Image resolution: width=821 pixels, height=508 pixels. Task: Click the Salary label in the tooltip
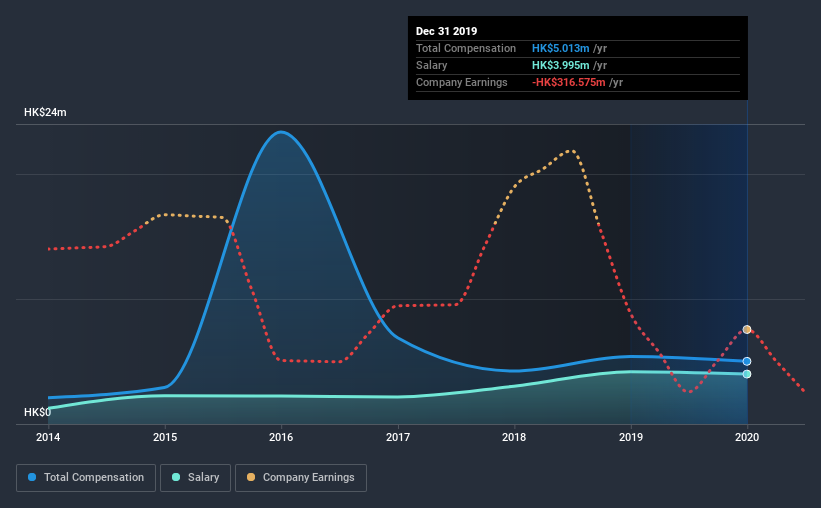[431, 65]
